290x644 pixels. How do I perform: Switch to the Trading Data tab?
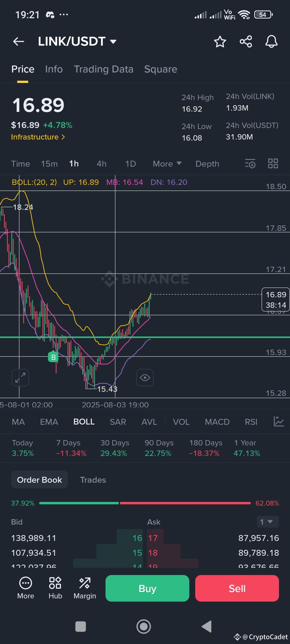pos(104,69)
